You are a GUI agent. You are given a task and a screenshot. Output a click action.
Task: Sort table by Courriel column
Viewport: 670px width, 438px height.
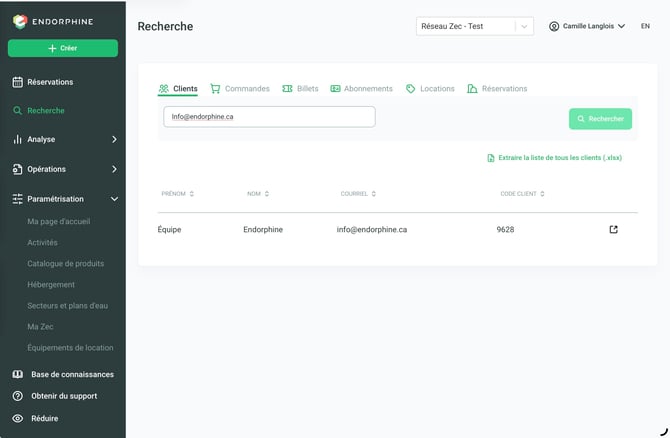[358, 194]
